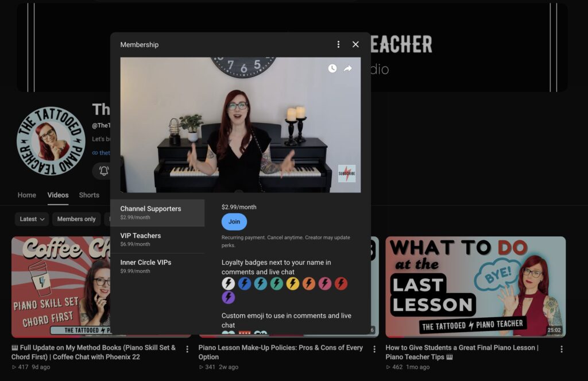This screenshot has width=588, height=381.
Task: Close the Membership dialog
Action: pos(355,44)
